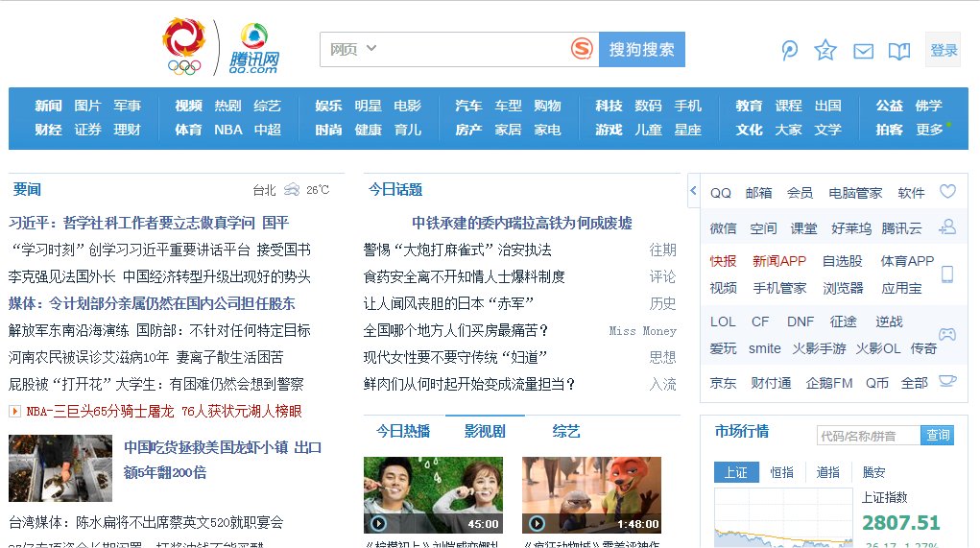Switch to the 影视剧 tab
980x548 pixels.
coord(485,432)
